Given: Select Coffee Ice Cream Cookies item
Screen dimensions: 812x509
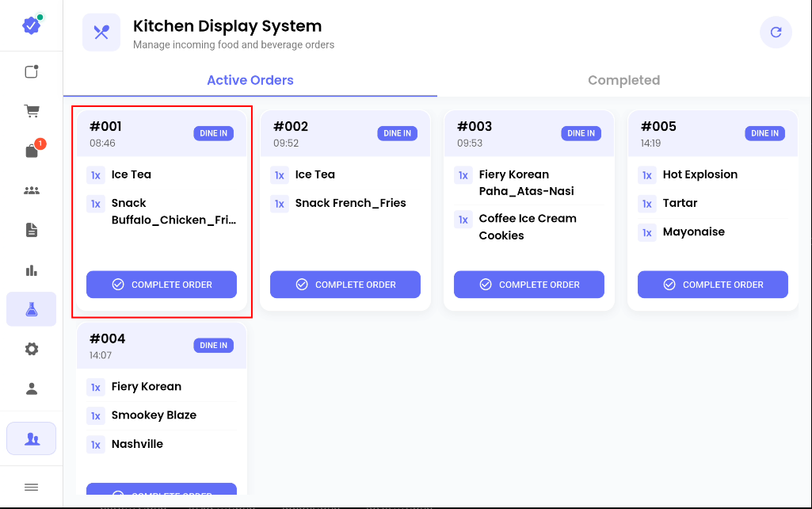Looking at the screenshot, I should click(x=529, y=227).
